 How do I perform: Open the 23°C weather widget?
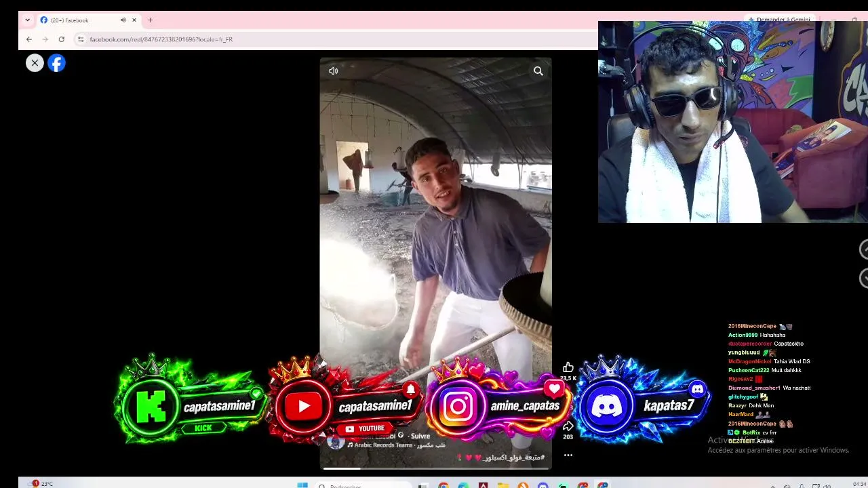coord(41,484)
